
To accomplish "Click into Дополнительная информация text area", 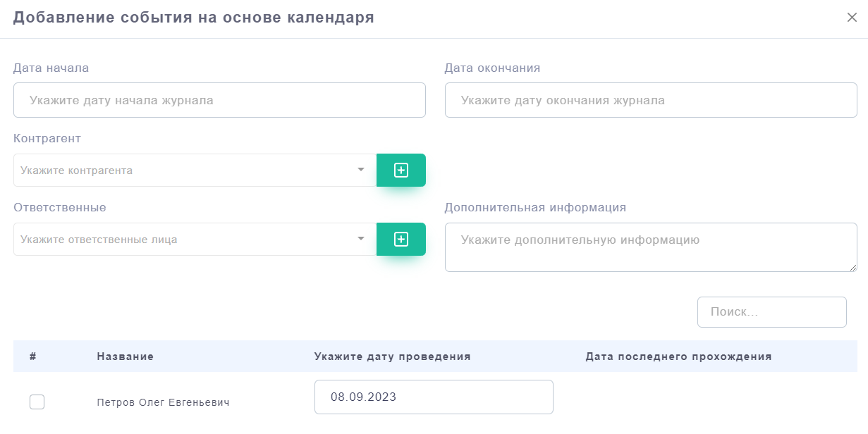I will click(x=650, y=247).
